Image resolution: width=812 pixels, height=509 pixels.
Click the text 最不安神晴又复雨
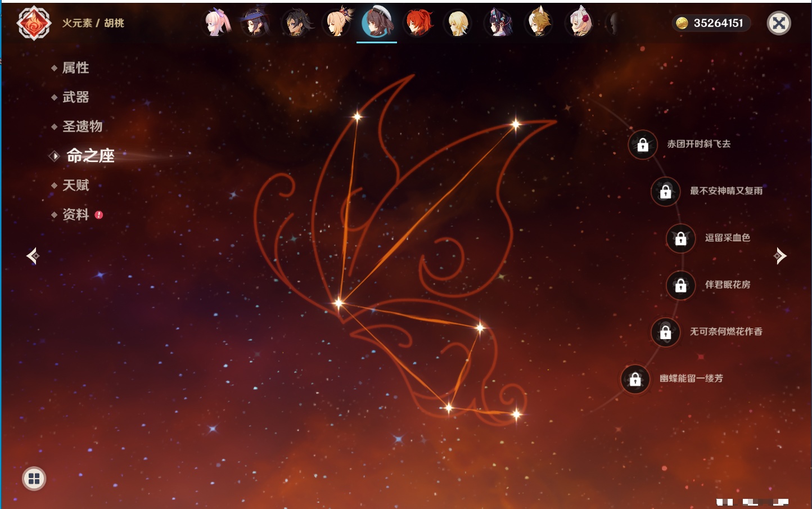(727, 191)
